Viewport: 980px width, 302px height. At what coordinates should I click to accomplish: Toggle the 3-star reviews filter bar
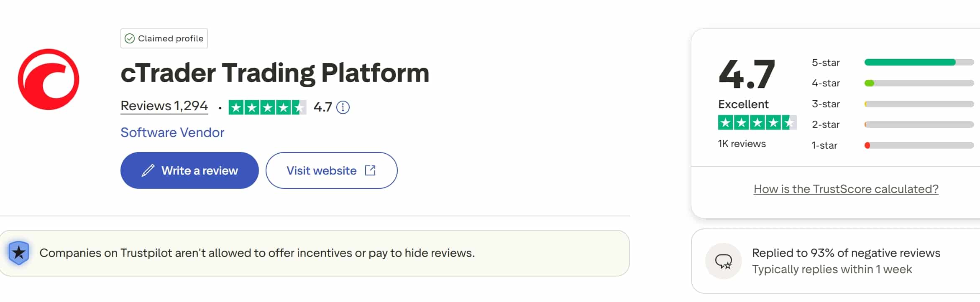click(918, 104)
